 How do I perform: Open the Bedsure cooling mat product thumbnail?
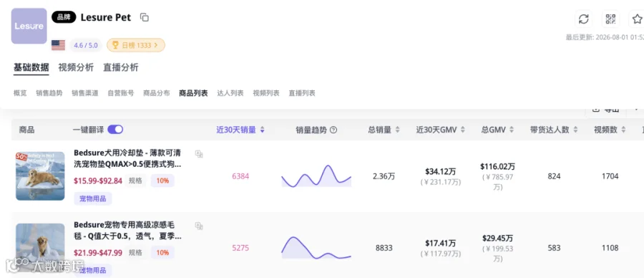pos(40,176)
